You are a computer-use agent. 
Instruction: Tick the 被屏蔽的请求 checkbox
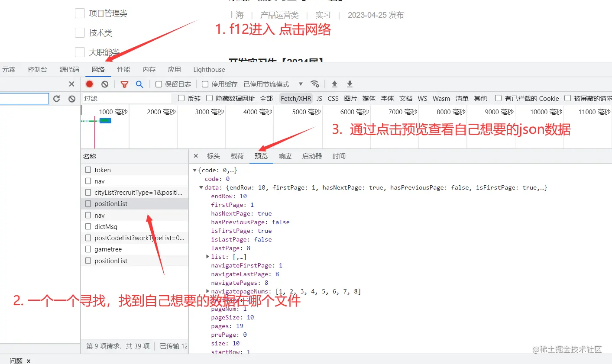568,98
